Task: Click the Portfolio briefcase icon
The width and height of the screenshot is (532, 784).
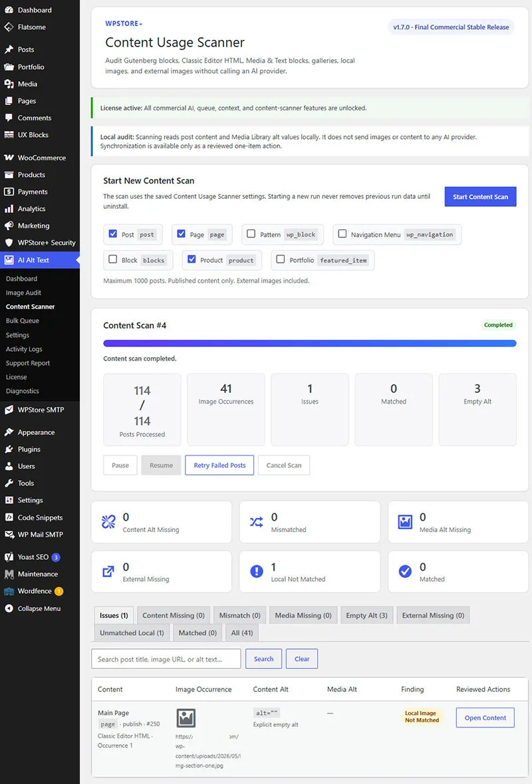Action: click(x=9, y=66)
